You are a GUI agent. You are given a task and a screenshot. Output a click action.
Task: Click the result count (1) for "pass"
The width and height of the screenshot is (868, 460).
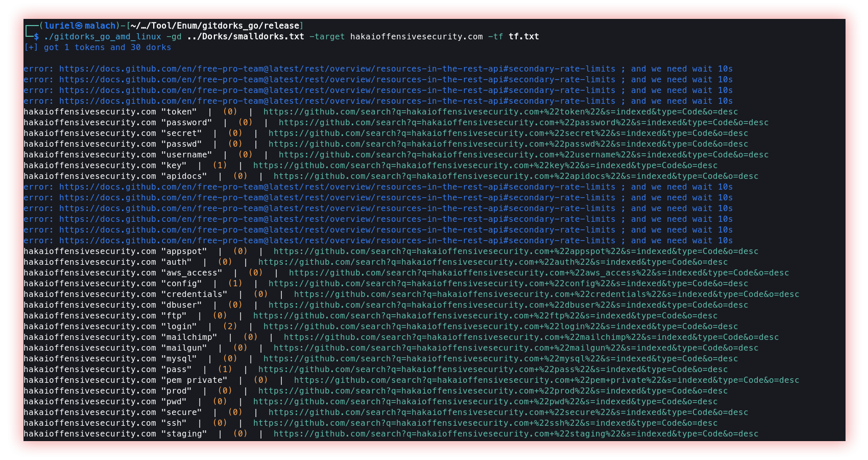click(225, 370)
